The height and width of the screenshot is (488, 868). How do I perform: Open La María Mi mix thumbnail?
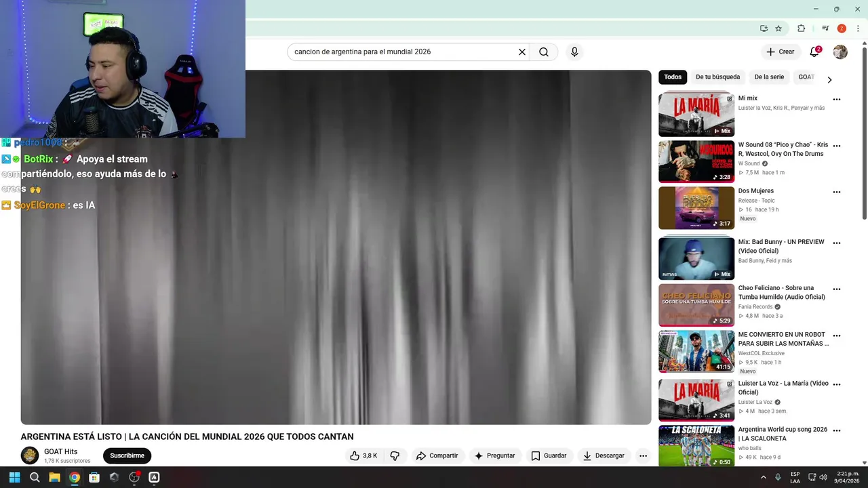pyautogui.click(x=696, y=115)
